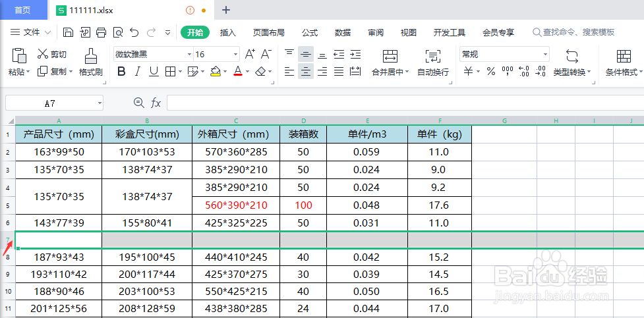Switch to the 页面布局 tab
This screenshot has height=318, width=644.
pyautogui.click(x=268, y=32)
